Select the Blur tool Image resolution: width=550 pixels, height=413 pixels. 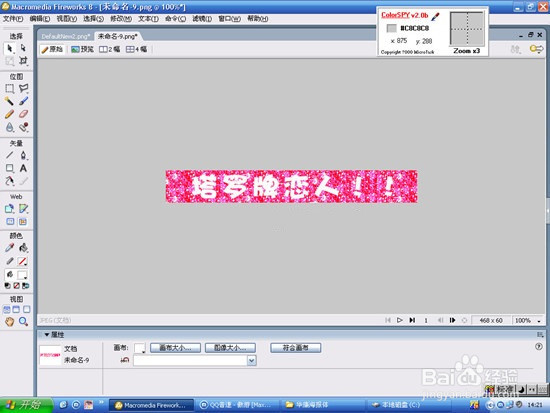coord(9,127)
